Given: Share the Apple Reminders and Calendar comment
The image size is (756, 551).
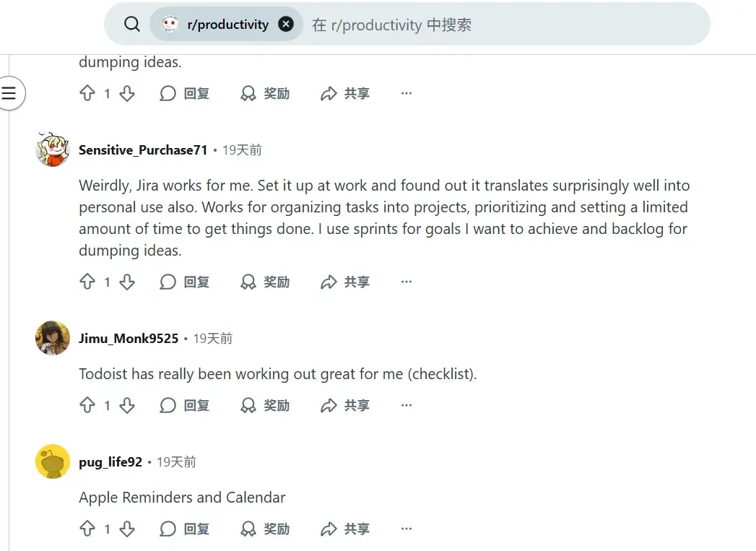Looking at the screenshot, I should coord(345,529).
